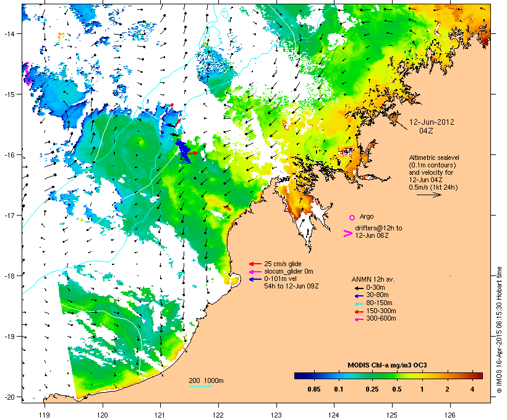Click the 'drifters@12h to' legend text
This screenshot has height=420, width=507.
(x=378, y=228)
